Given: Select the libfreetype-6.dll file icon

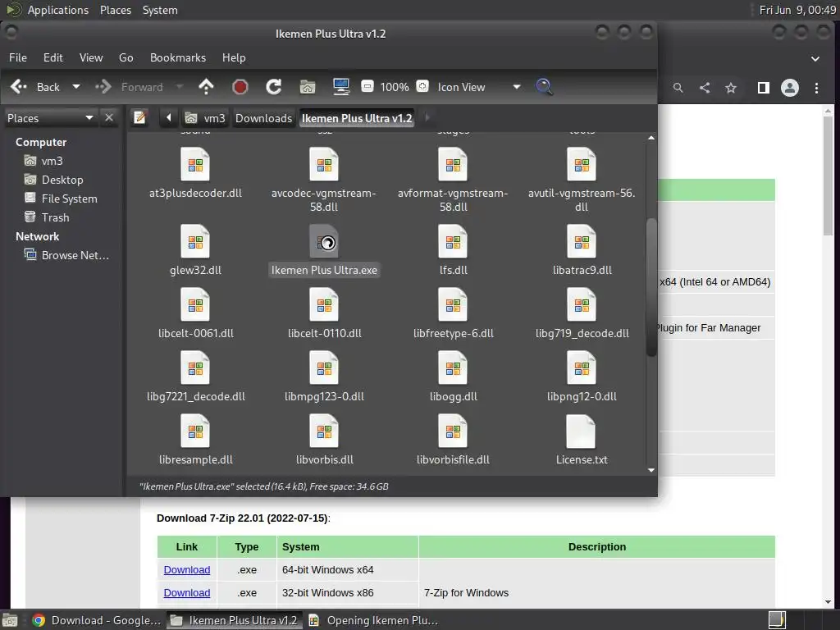Looking at the screenshot, I should pos(453,305).
